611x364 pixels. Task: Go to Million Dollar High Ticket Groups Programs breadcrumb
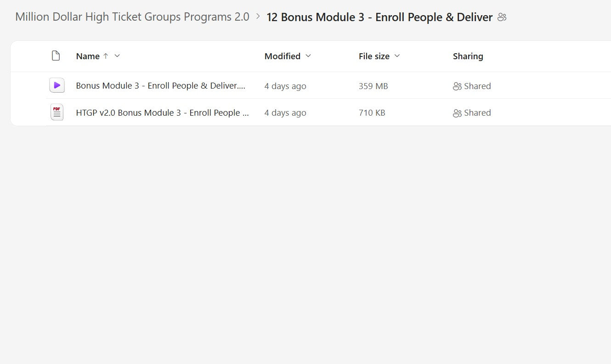coord(132,17)
